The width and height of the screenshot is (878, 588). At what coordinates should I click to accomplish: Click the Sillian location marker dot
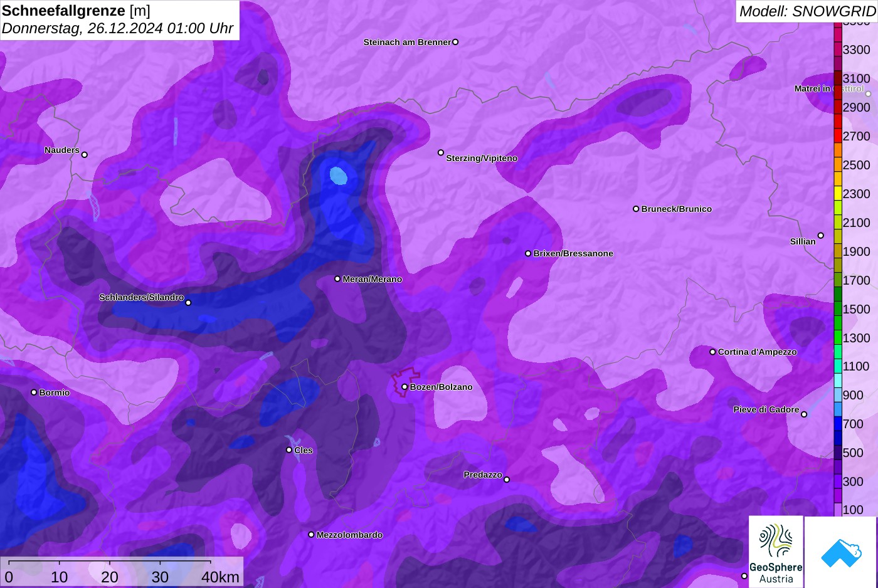[821, 236]
